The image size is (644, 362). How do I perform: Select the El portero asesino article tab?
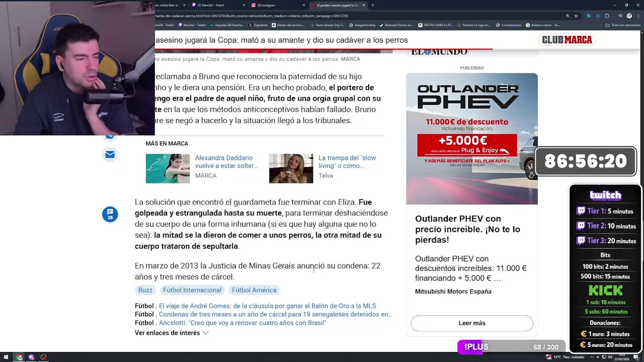pyautogui.click(x=338, y=5)
